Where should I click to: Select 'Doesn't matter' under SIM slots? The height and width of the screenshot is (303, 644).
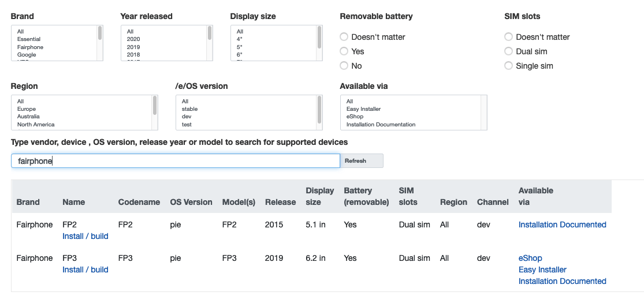pos(508,37)
